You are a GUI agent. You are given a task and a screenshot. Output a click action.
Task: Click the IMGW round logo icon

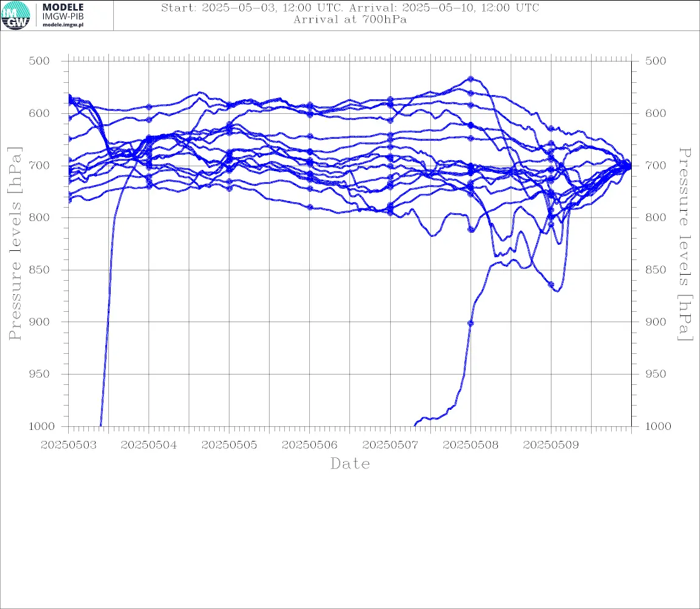16,15
